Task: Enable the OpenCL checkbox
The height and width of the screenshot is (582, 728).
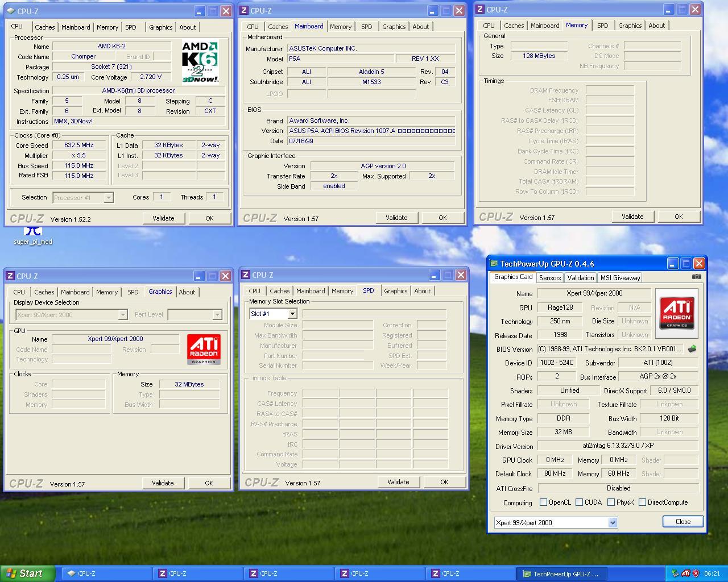Action: 543,502
